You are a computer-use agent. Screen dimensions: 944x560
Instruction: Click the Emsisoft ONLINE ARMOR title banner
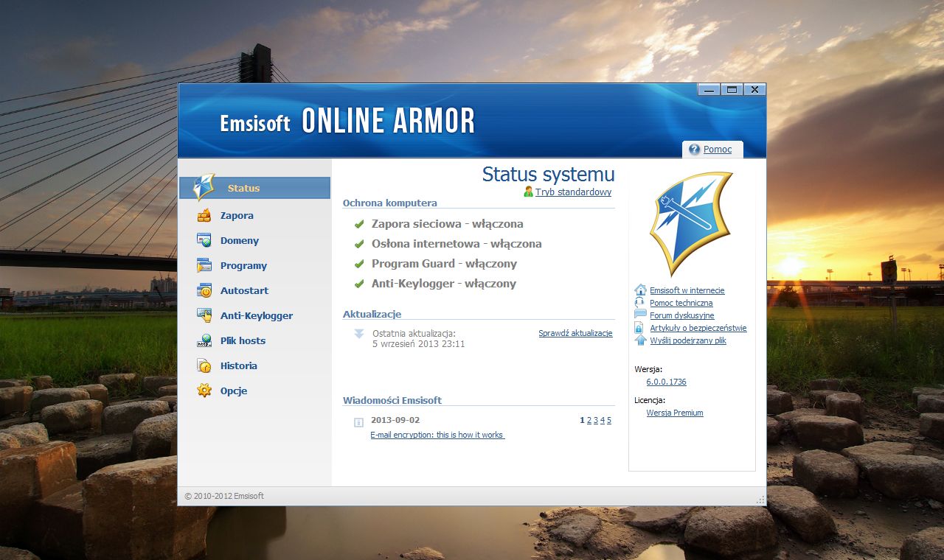347,122
